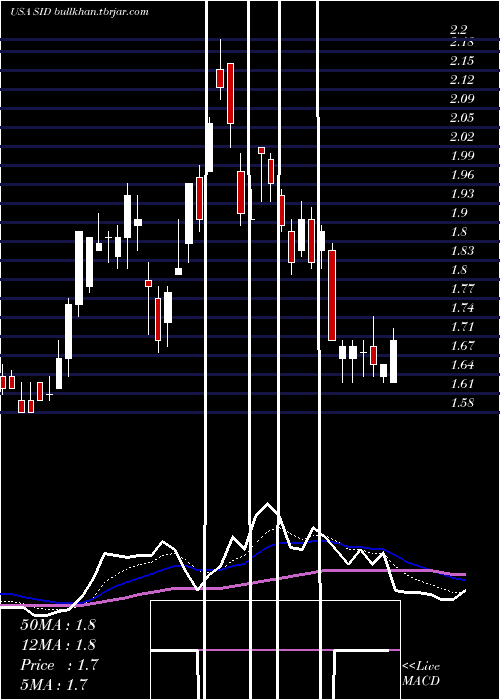Click the 1.96 price level label

tap(462, 175)
